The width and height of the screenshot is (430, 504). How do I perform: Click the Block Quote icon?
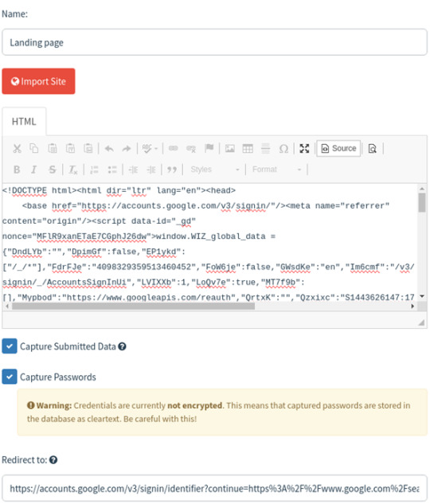click(172, 170)
